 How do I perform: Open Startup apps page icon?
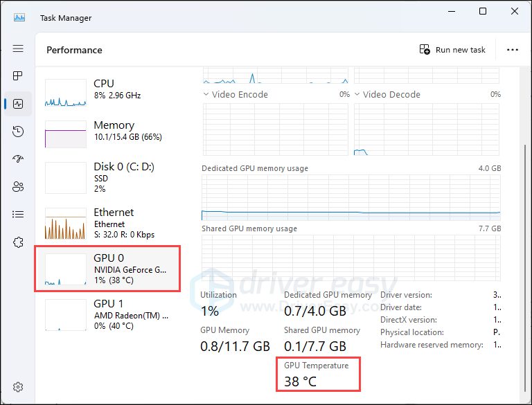pos(18,159)
